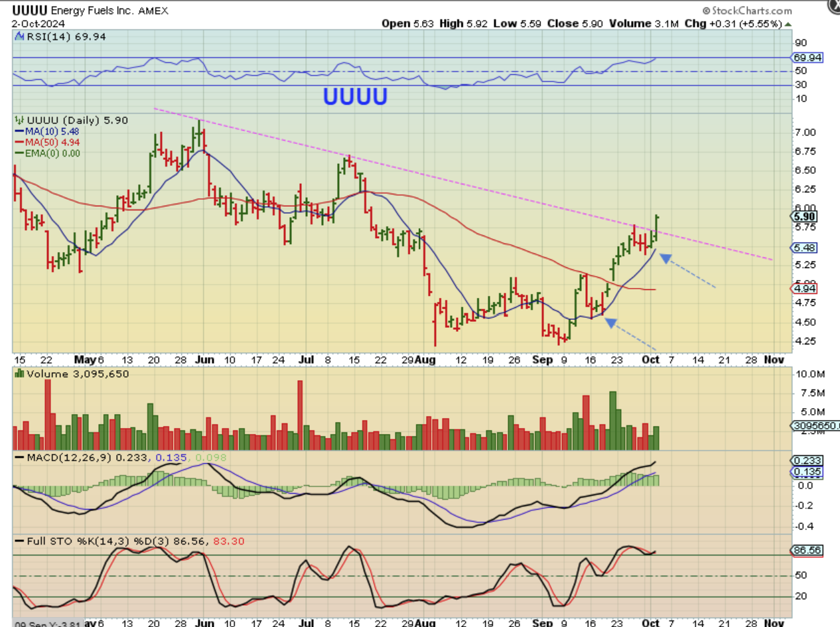The height and width of the screenshot is (627, 840).
Task: Click the upper blue arrowhead near 5.48
Action: 665,258
